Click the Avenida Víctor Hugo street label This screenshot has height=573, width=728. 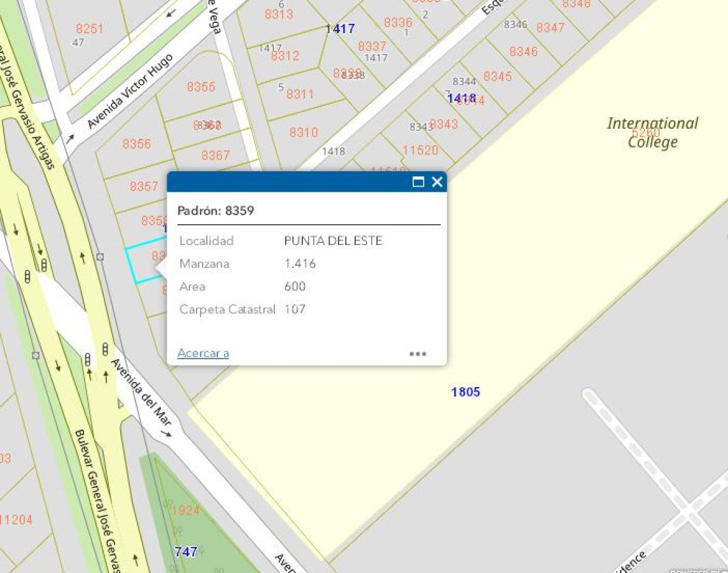[130, 91]
